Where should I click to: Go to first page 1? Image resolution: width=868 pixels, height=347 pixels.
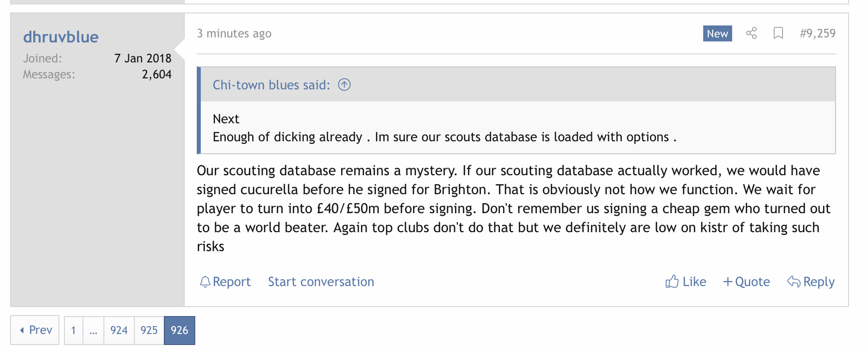point(73,331)
